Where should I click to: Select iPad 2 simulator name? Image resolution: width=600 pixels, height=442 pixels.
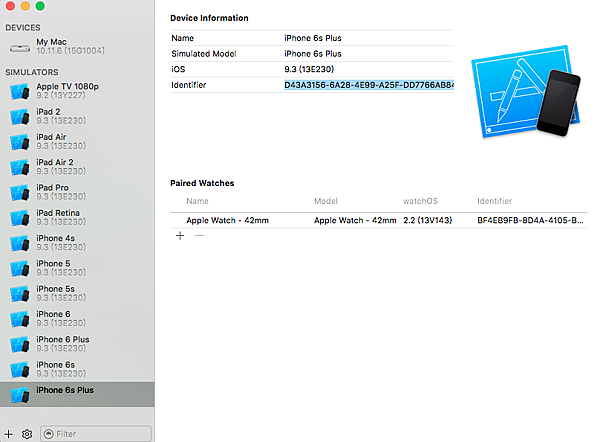[48, 112]
